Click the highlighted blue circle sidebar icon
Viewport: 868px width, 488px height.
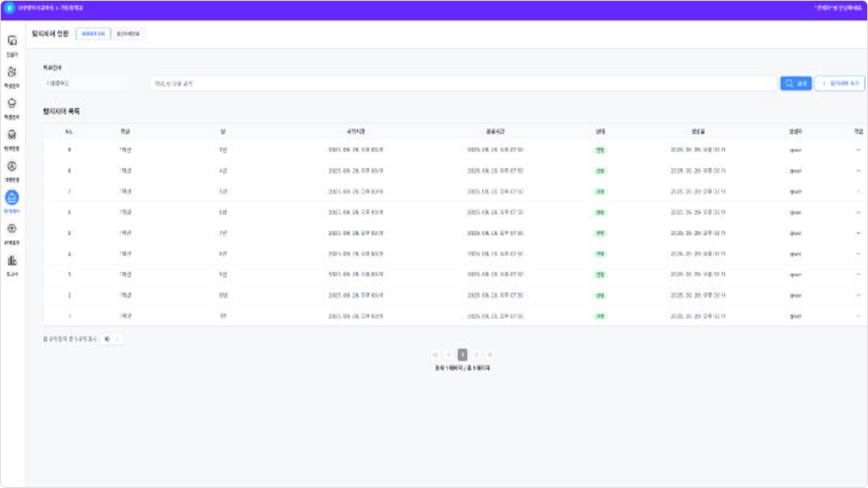[12, 197]
